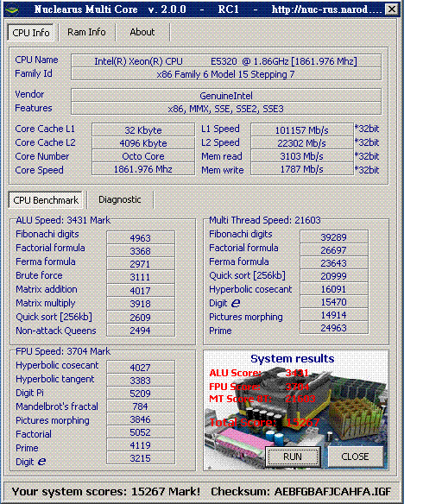Click ALU Quick sort score 2609
The image size is (442, 504).
click(141, 317)
